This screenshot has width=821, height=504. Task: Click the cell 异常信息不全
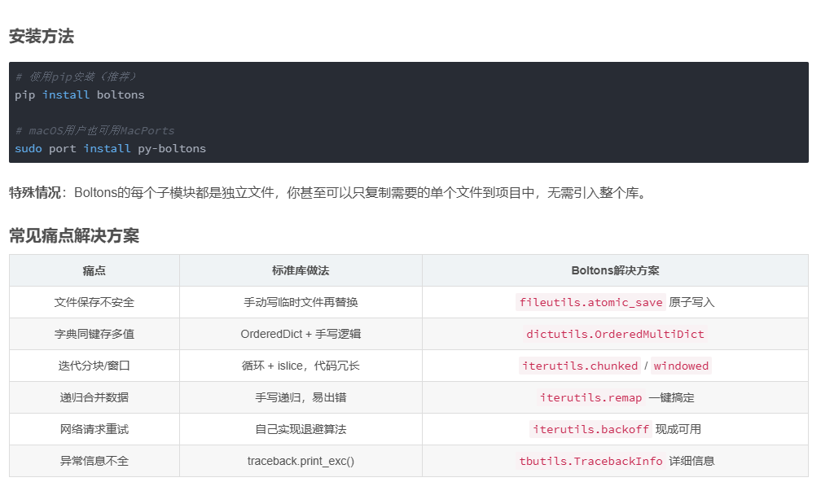pos(94,461)
